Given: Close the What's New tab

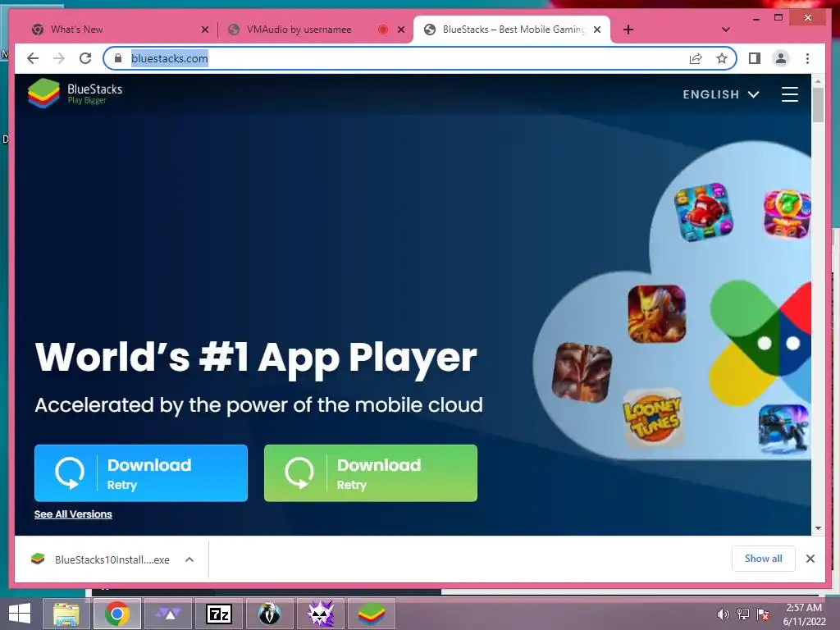Looking at the screenshot, I should 204,30.
